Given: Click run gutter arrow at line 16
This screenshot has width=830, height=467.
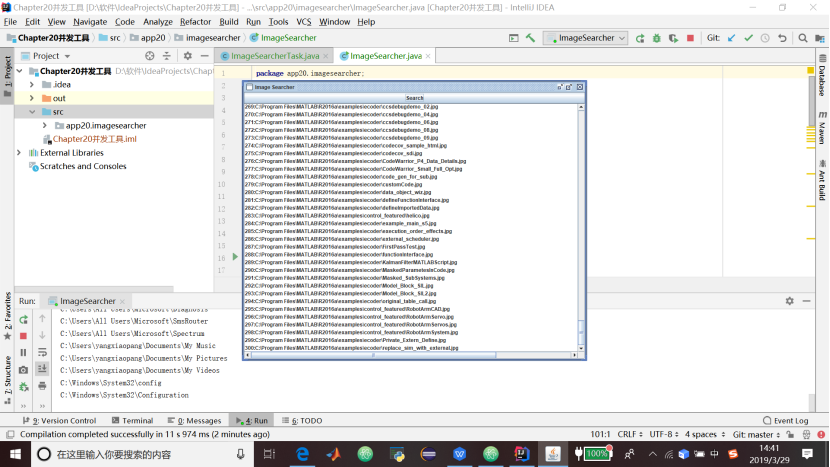Looking at the screenshot, I should click(235, 257).
